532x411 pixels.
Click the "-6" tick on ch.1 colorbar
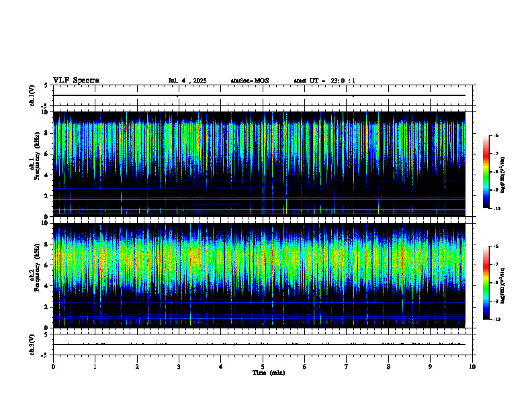tap(496, 135)
